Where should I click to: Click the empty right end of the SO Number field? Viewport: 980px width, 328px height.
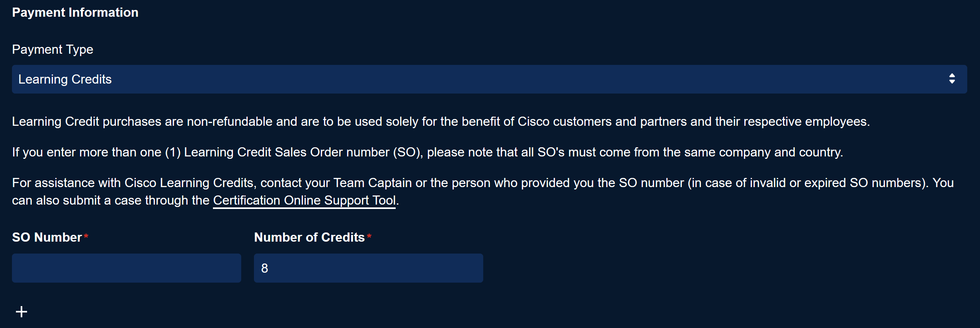coord(223,268)
